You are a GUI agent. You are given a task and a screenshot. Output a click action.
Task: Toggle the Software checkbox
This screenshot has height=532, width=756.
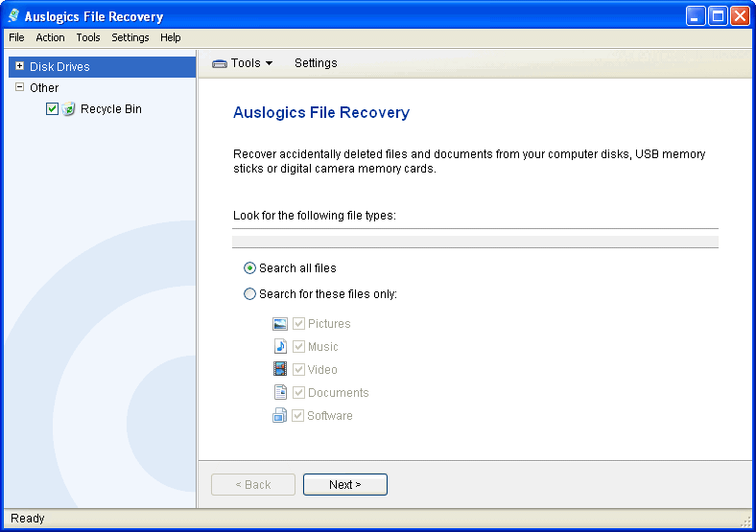coord(298,415)
